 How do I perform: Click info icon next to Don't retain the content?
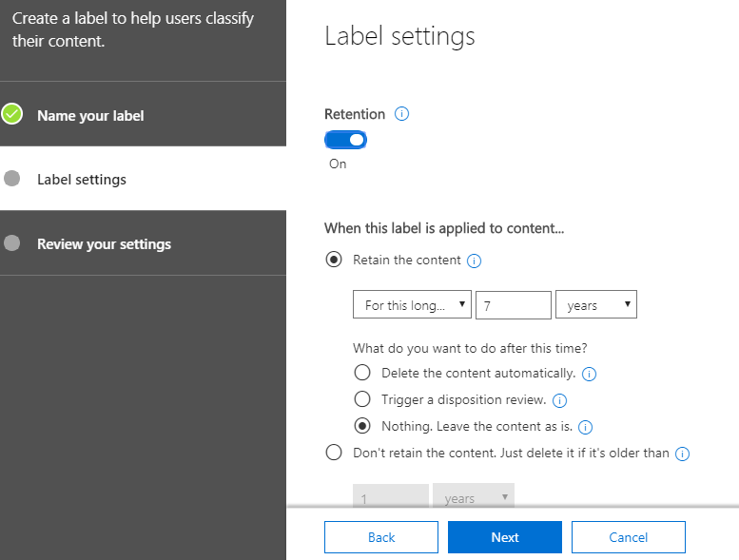683,454
